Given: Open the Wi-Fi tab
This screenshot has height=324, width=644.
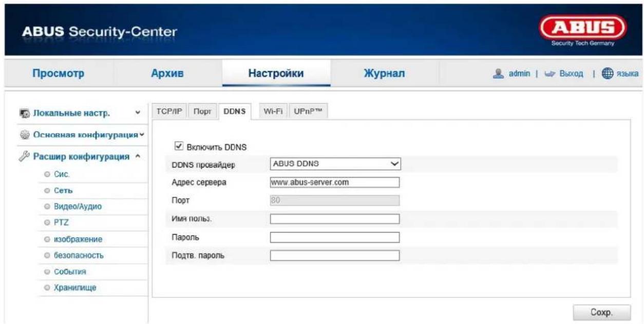Looking at the screenshot, I should point(273,112).
